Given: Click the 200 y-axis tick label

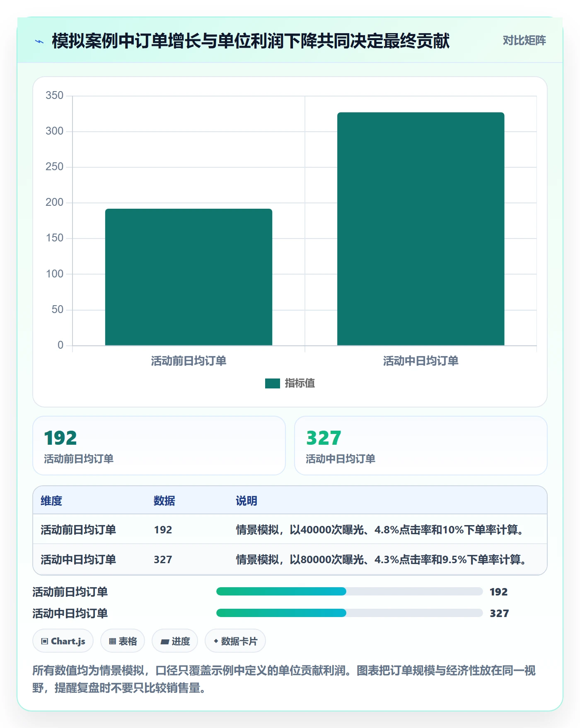Looking at the screenshot, I should (54, 202).
